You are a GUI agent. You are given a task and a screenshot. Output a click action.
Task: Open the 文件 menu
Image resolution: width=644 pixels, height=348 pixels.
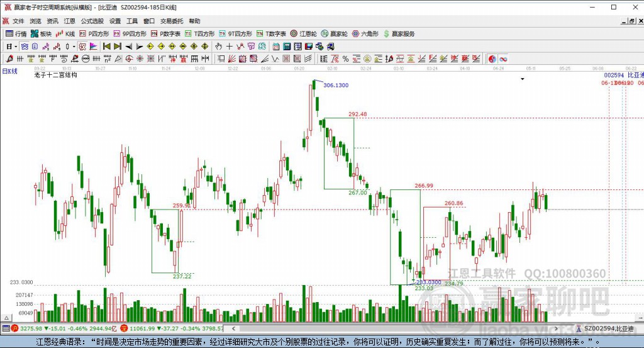[18, 21]
